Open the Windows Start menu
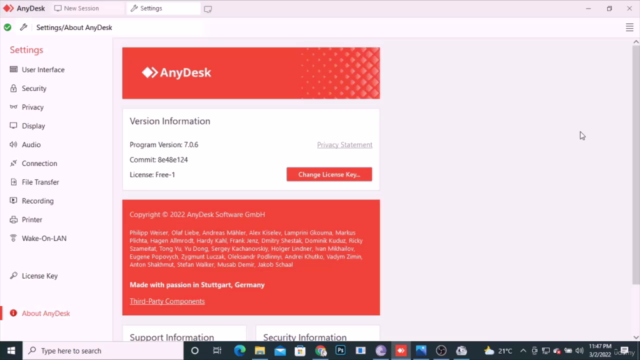Viewport: 640px width, 360px height. click(11, 351)
